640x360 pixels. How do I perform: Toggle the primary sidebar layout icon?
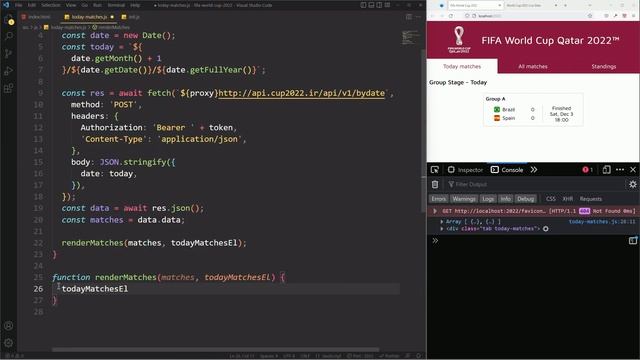click(363, 5)
